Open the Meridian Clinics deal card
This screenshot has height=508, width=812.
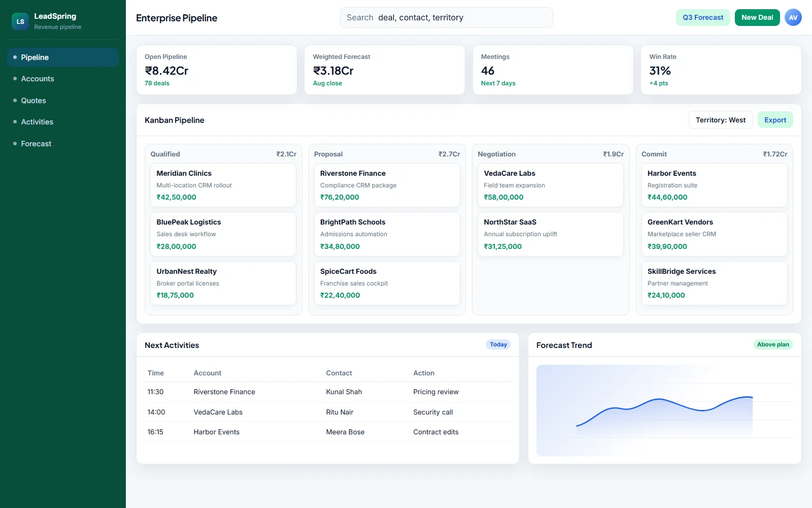click(x=223, y=185)
